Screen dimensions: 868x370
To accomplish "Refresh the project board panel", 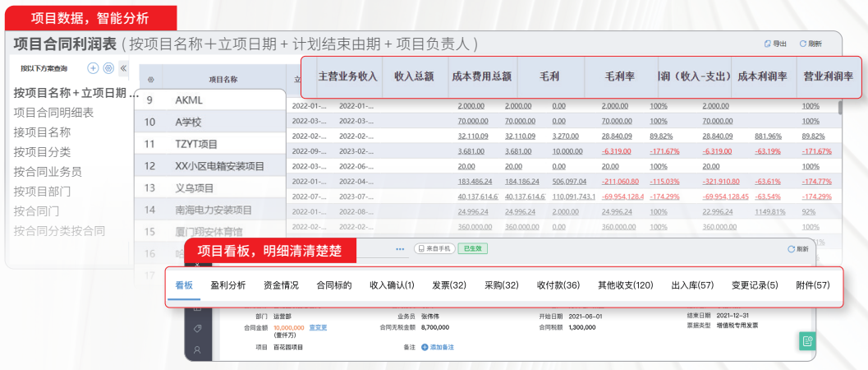I will [792, 248].
